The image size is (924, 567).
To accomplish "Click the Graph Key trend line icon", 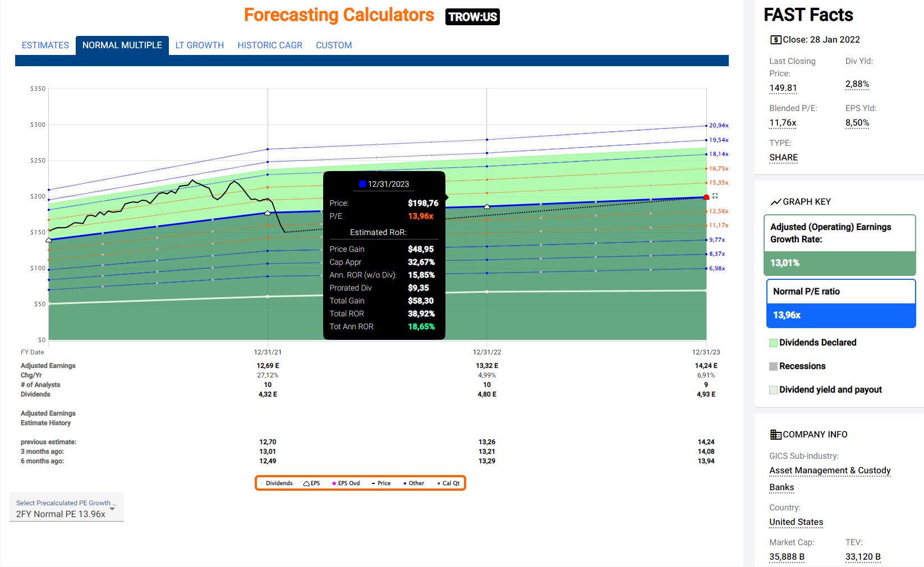I will pyautogui.click(x=775, y=202).
